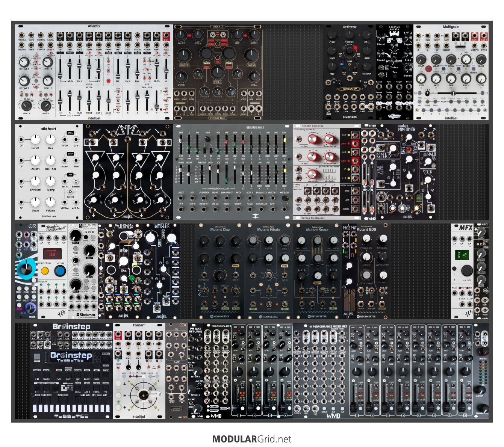The width and height of the screenshot is (504, 447).
Task: Adjust the Battering Ram DRIVE knob
Action: click(x=76, y=236)
